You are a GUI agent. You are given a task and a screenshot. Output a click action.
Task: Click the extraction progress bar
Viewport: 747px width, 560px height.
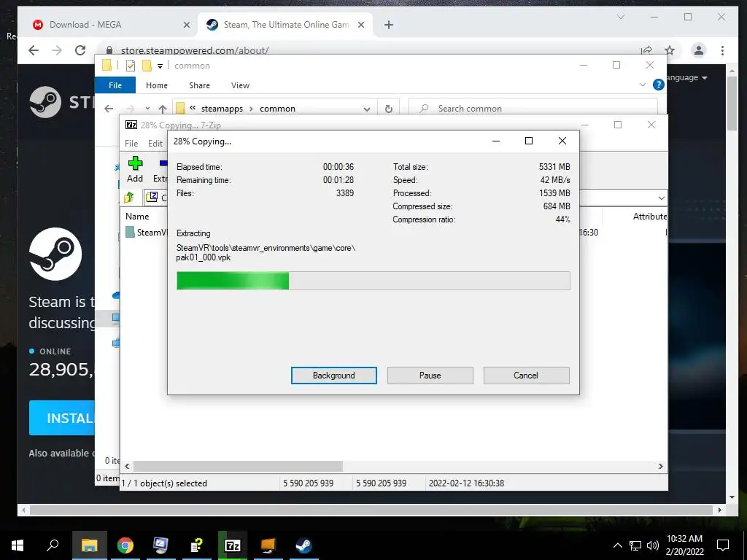click(373, 281)
